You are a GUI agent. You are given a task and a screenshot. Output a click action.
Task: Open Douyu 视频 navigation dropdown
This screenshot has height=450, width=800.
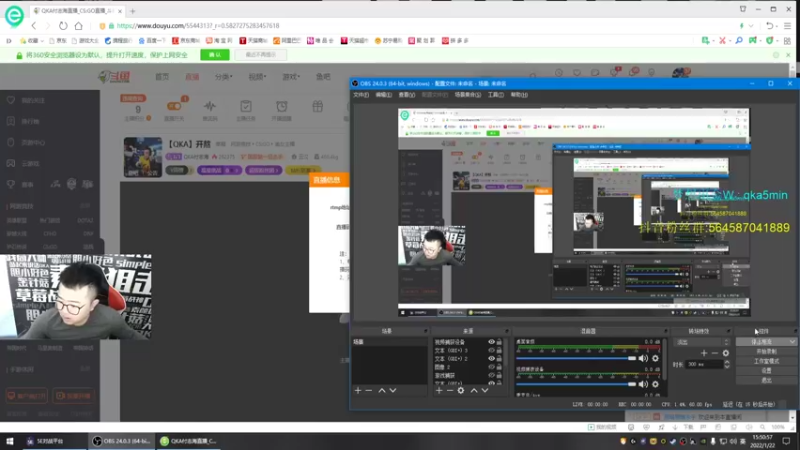pos(257,77)
